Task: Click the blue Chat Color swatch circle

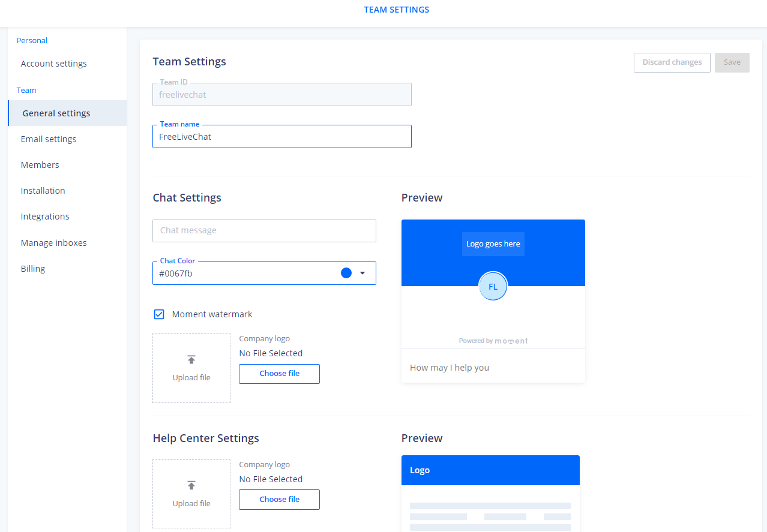Action: [x=346, y=273]
